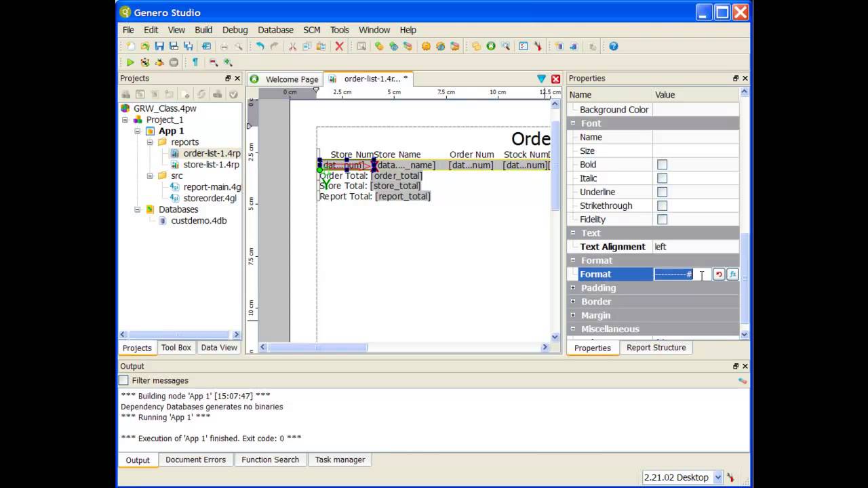Select store-list-1.4rp in project tree

pos(211,165)
